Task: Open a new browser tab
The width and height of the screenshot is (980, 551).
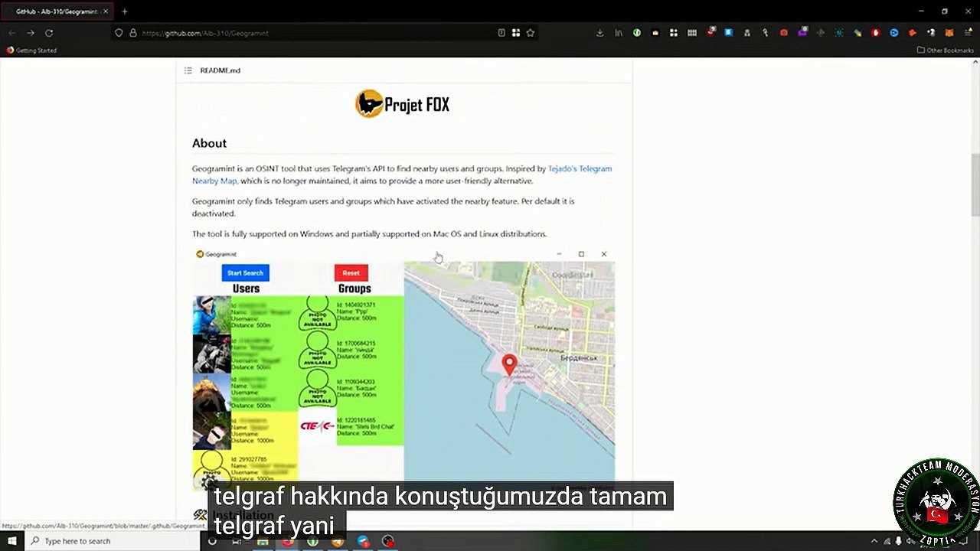Action: (x=125, y=11)
